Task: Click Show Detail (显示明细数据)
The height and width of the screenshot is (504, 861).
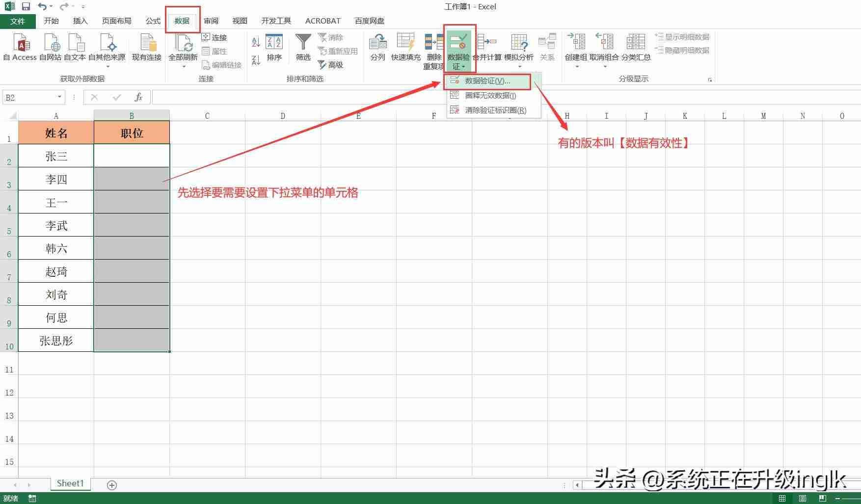Action: 682,37
